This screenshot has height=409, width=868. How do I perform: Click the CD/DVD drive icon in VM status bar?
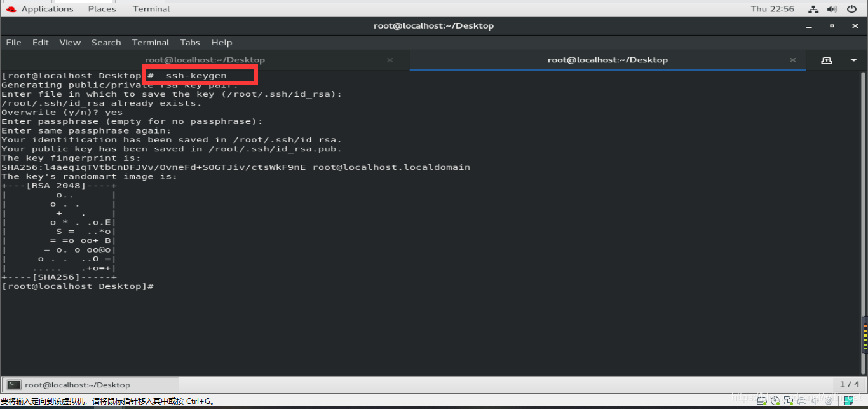pos(776,401)
